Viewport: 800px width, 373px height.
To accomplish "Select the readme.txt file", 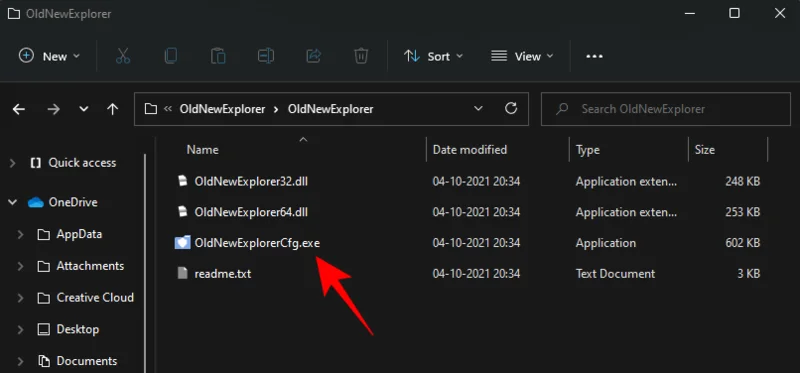I will pyautogui.click(x=222, y=273).
